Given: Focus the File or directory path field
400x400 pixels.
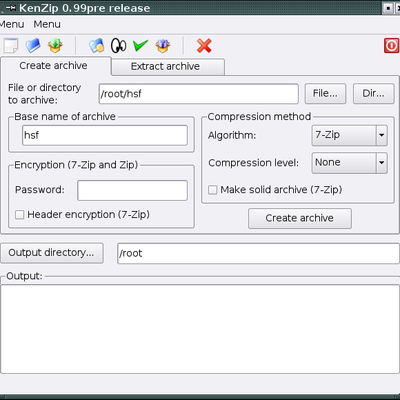Looking at the screenshot, I should point(199,94).
